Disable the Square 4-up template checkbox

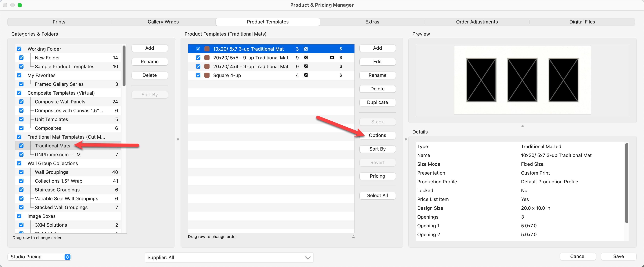coord(198,75)
